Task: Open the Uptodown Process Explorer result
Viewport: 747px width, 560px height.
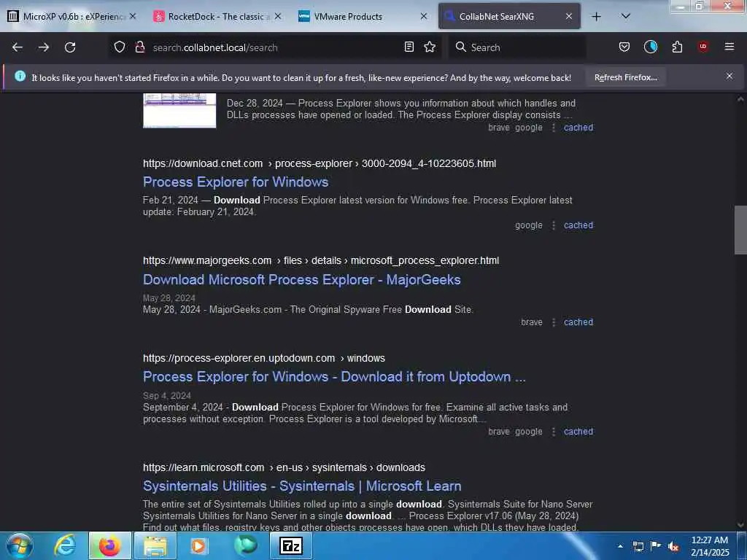Action: coord(334,377)
